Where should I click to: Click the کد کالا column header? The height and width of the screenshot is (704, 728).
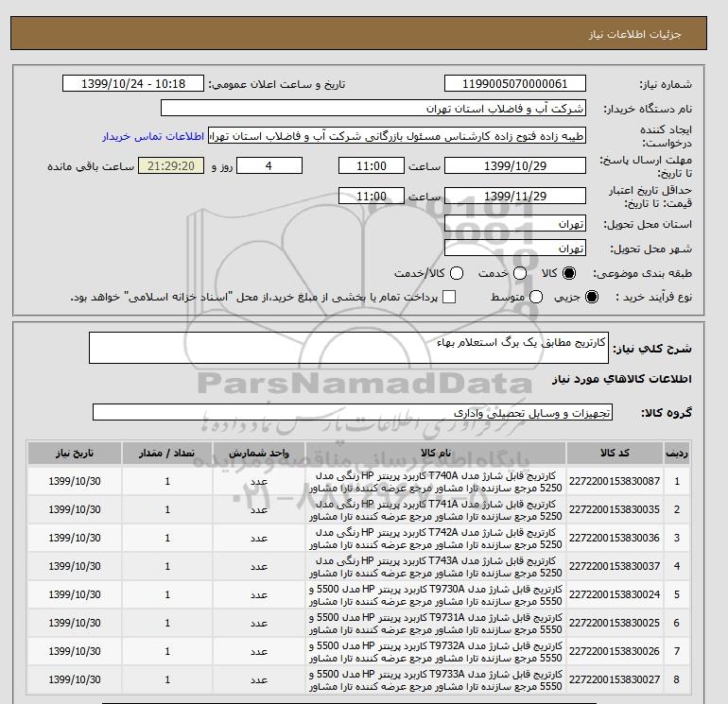615,453
